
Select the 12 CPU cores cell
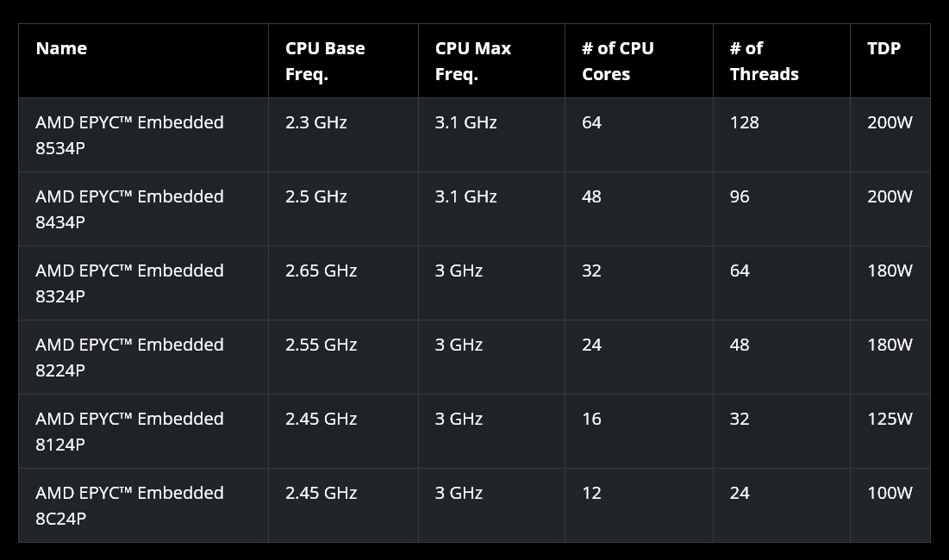591,494
